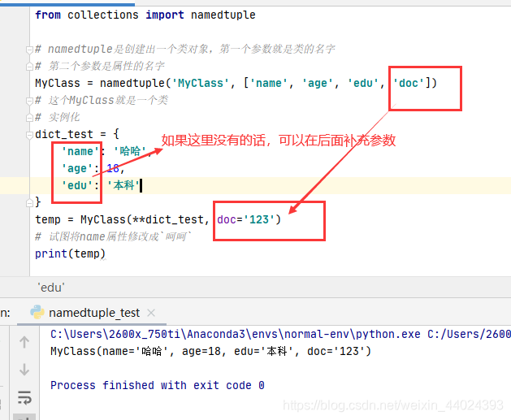Select the namedtuple_test run tab
The width and height of the screenshot is (511, 420).
coord(94,313)
